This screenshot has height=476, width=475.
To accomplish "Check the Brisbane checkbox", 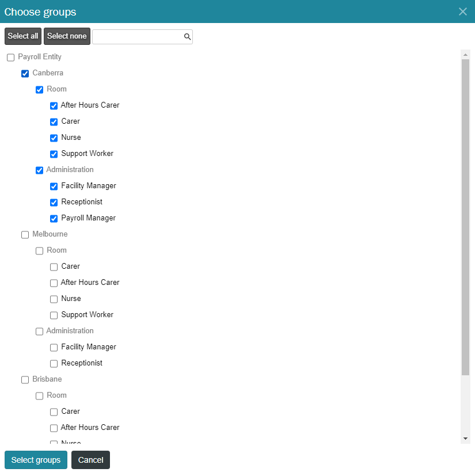I will (x=25, y=380).
